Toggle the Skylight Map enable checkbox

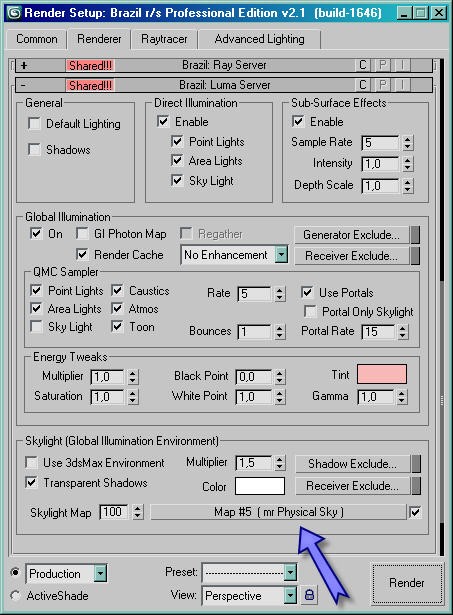coord(415,512)
